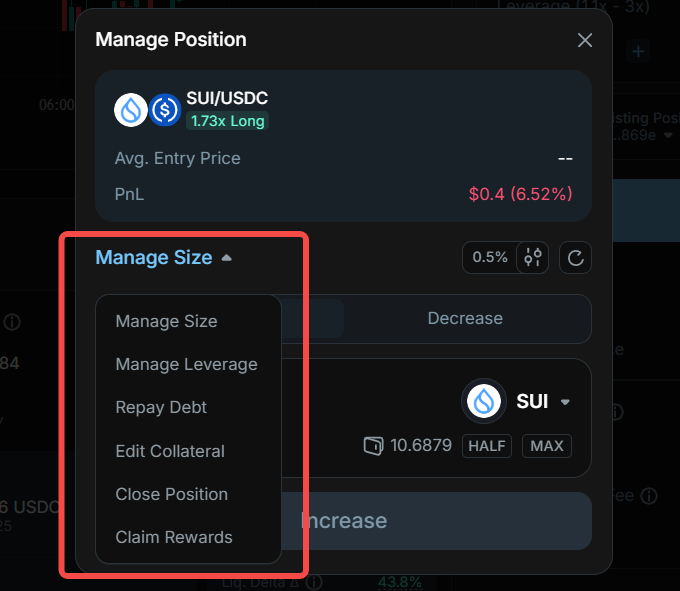Open slippage settings sliders icon
680x591 pixels.
point(533,257)
